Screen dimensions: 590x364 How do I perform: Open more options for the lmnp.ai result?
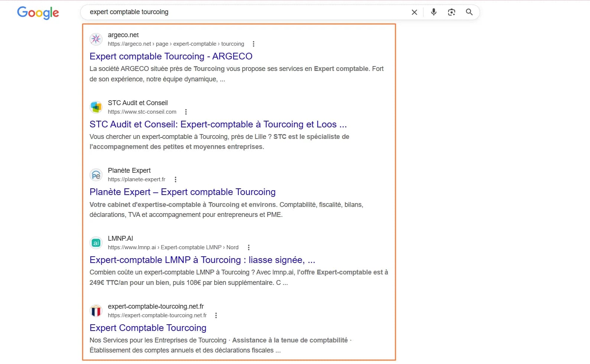pos(249,247)
